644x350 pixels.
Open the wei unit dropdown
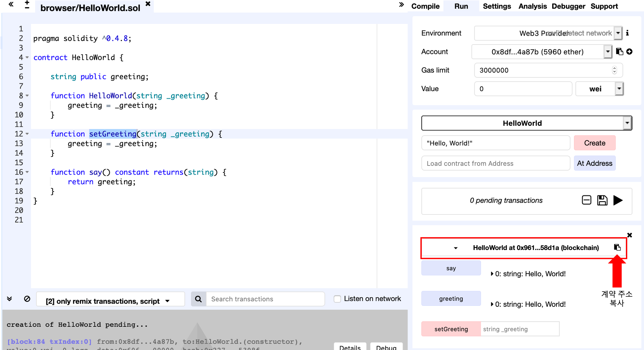[x=619, y=89]
